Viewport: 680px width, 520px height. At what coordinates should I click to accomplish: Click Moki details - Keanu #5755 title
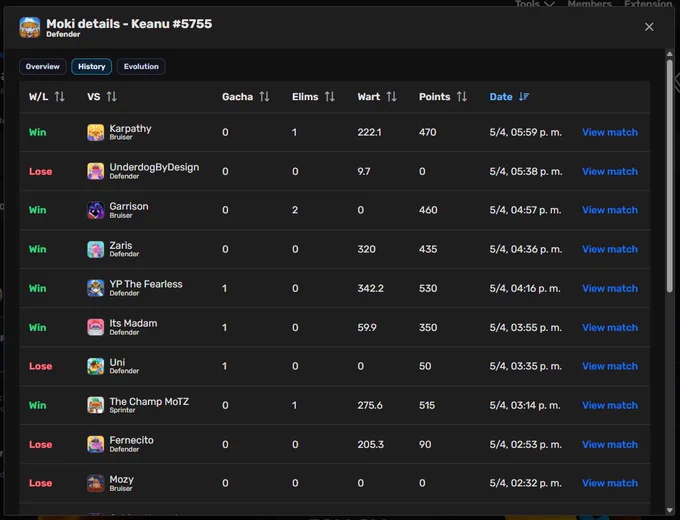coord(129,24)
